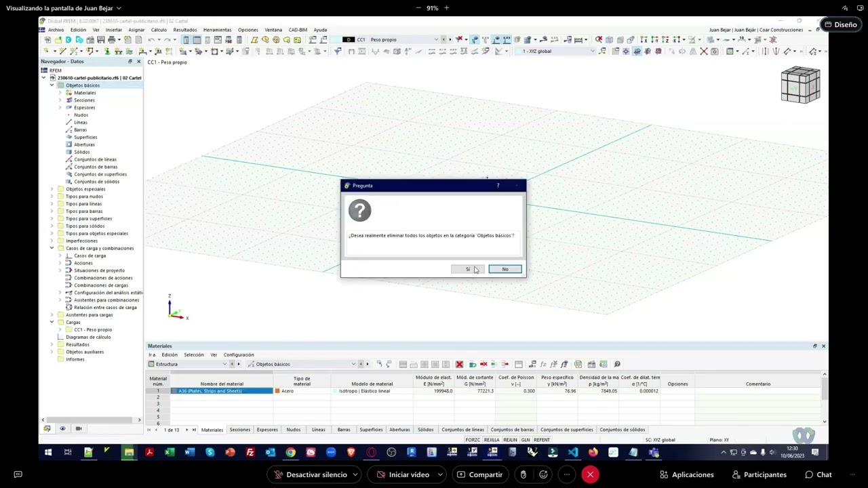868x488 pixels.
Task: Expand the Secciones tree node
Action: point(60,100)
